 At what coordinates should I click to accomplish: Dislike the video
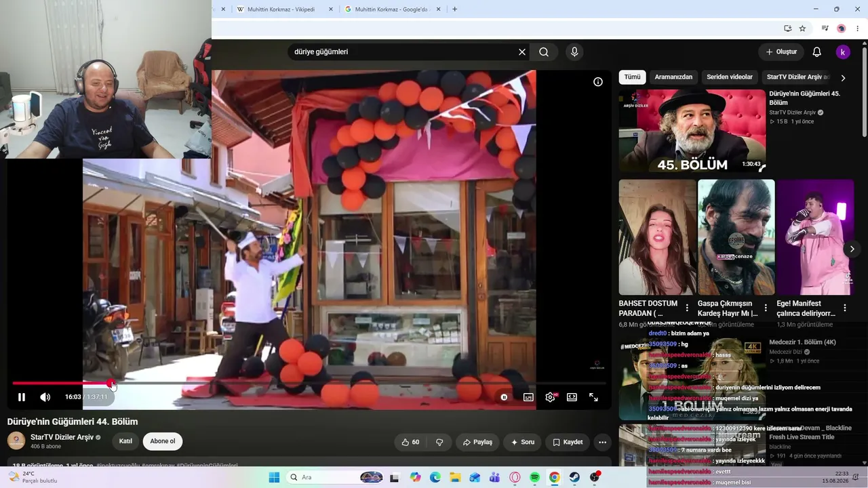[x=439, y=442]
